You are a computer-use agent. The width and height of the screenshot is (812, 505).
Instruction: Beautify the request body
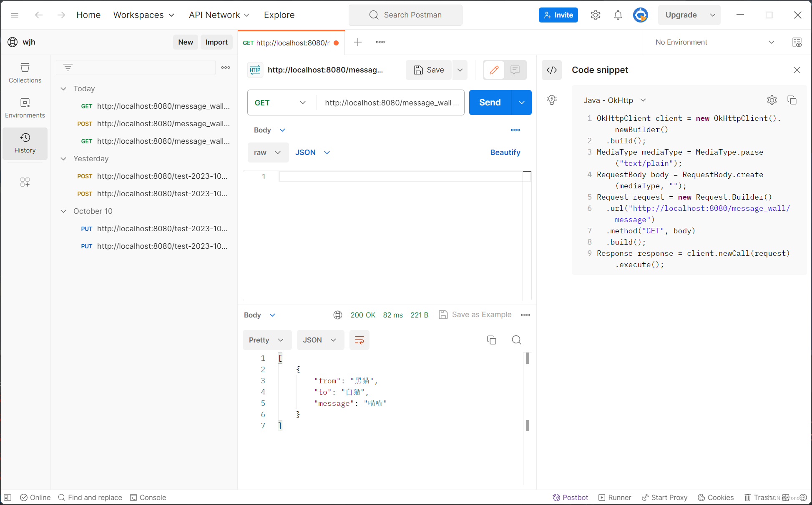505,152
